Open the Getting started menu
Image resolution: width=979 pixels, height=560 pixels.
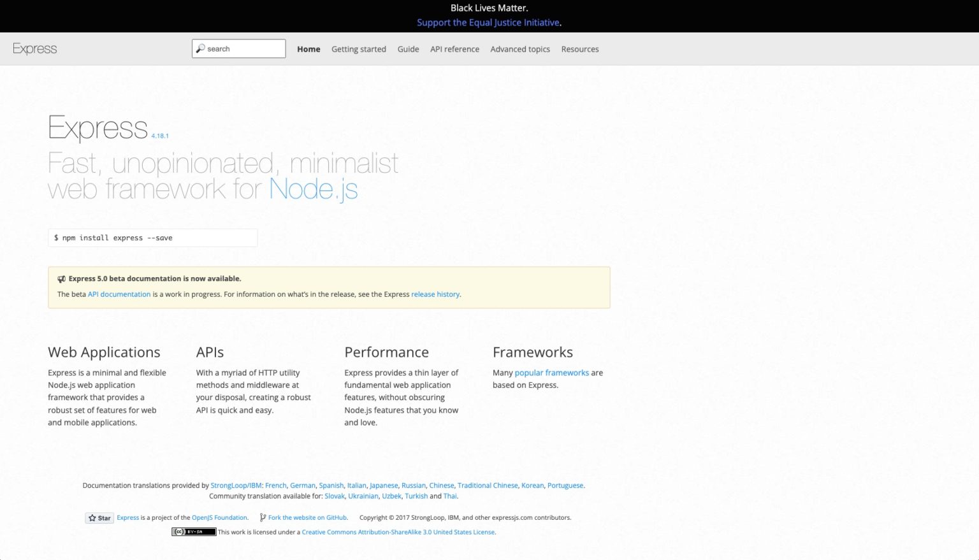358,49
